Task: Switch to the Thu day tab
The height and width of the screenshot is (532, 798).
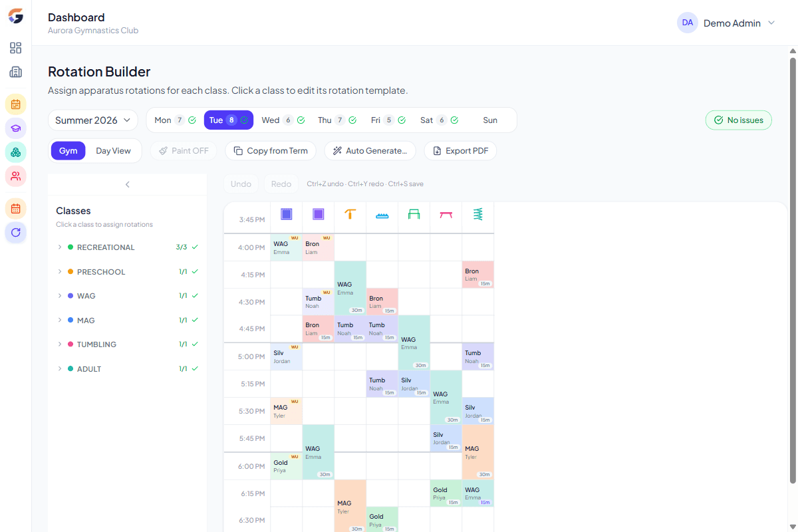Action: [x=337, y=120]
